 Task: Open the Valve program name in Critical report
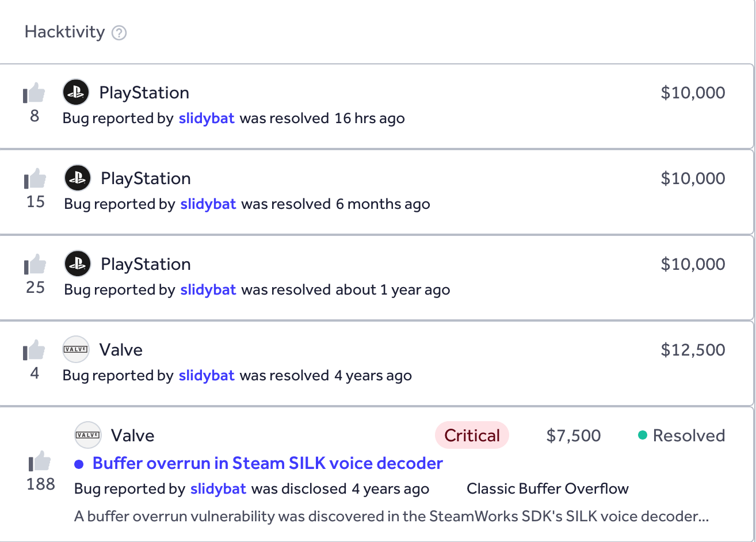pyautogui.click(x=132, y=436)
